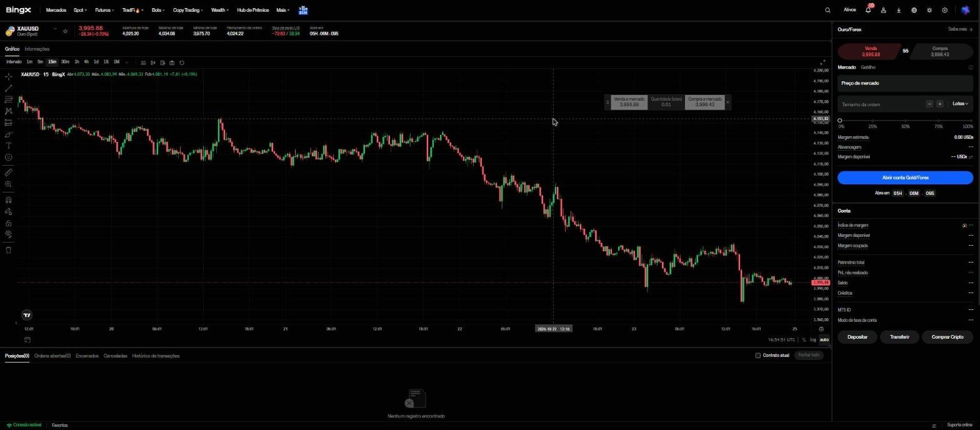
Task: Expand the XAUUSD symbol selector arrow
Action: (55, 29)
